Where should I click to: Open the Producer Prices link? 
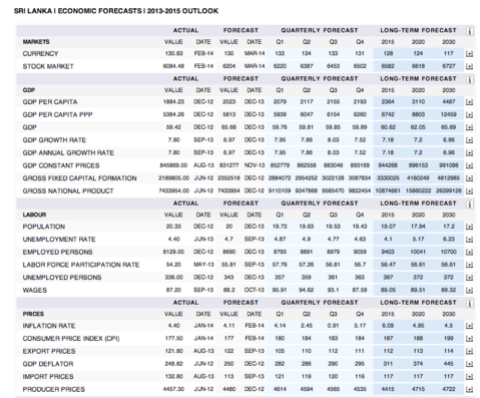(54, 389)
